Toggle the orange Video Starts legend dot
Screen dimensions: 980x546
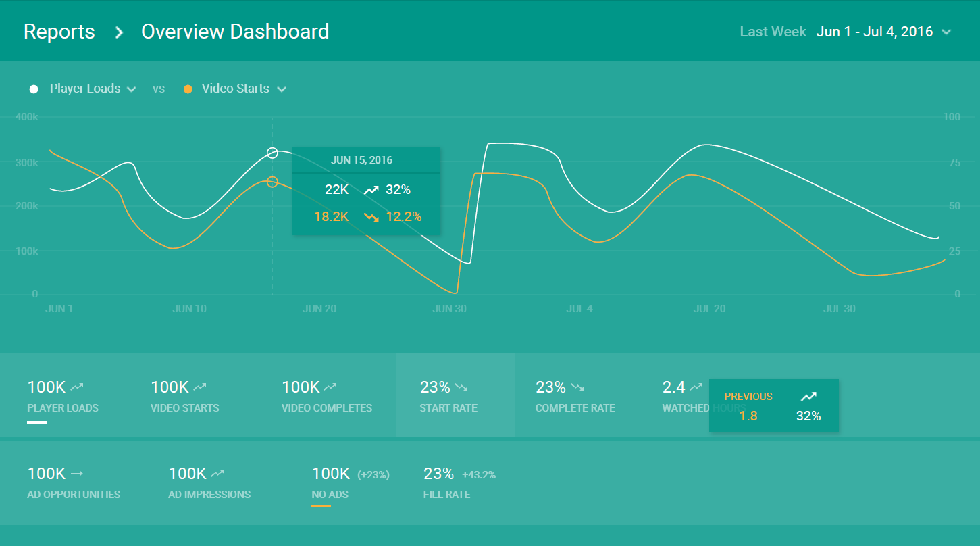tap(188, 89)
